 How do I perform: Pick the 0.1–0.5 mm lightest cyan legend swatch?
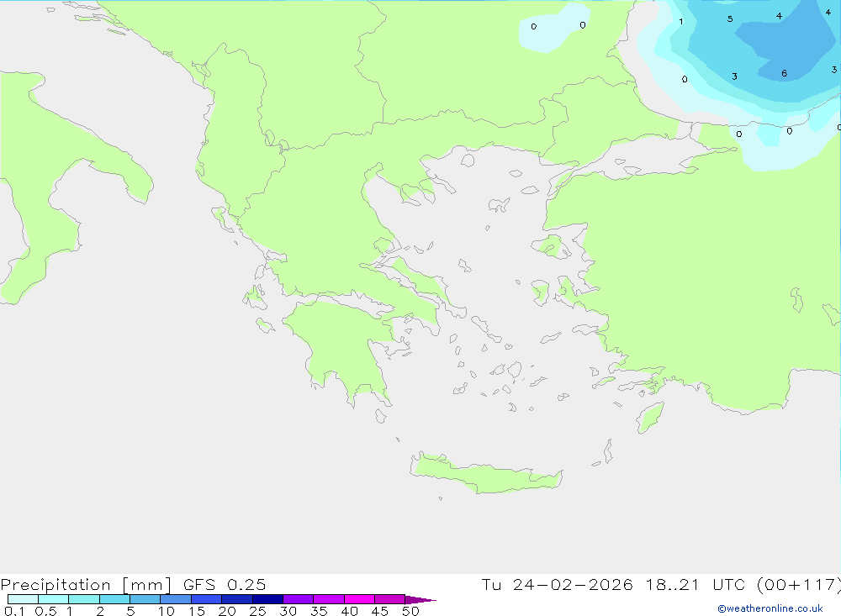pyautogui.click(x=23, y=599)
